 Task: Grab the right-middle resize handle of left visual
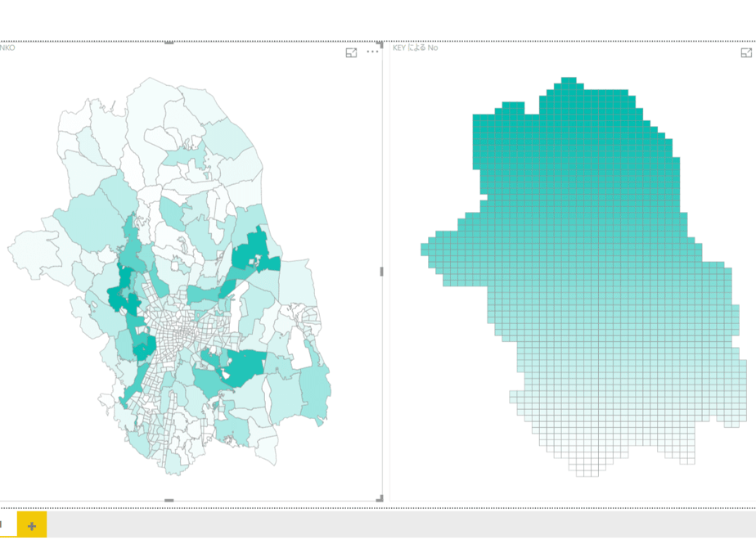(381, 272)
